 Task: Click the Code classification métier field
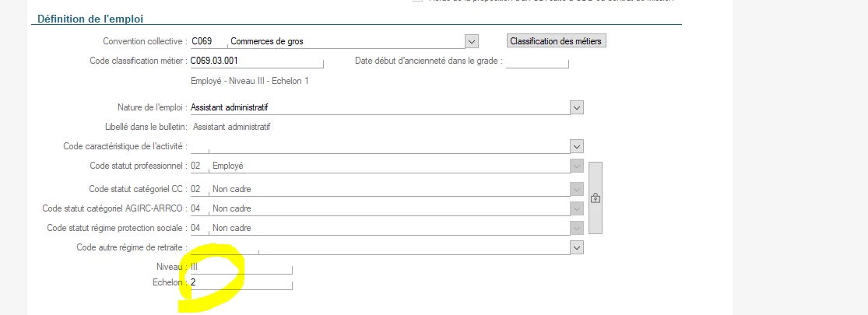click(255, 61)
